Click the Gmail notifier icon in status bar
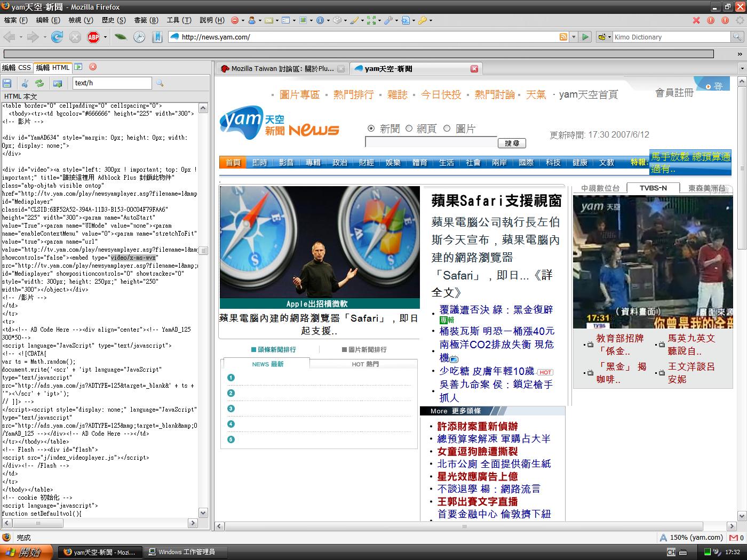 (x=735, y=537)
